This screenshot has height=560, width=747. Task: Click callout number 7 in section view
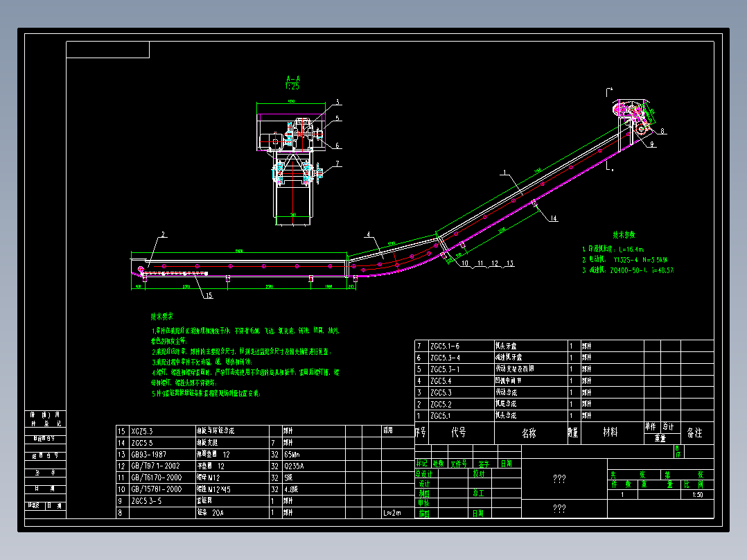pos(337,164)
